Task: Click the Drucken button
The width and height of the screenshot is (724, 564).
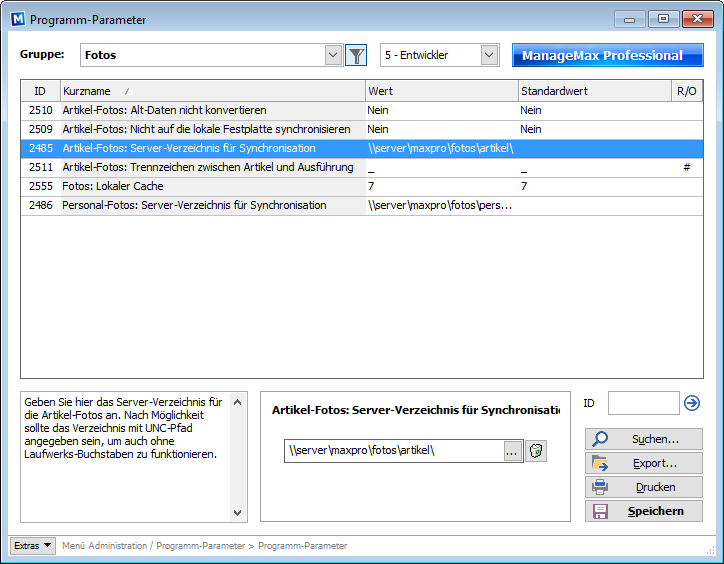Action: (644, 487)
